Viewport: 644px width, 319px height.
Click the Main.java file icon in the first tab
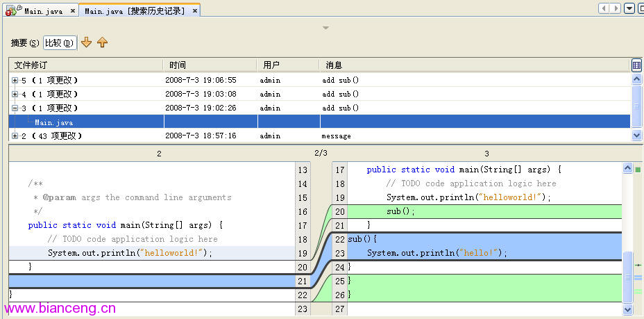[x=13, y=10]
